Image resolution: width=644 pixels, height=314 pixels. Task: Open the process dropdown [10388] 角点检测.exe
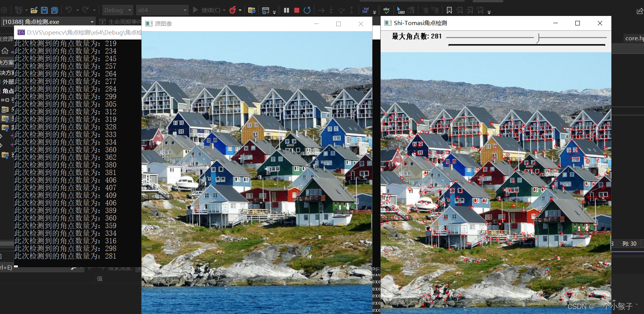tap(48, 22)
